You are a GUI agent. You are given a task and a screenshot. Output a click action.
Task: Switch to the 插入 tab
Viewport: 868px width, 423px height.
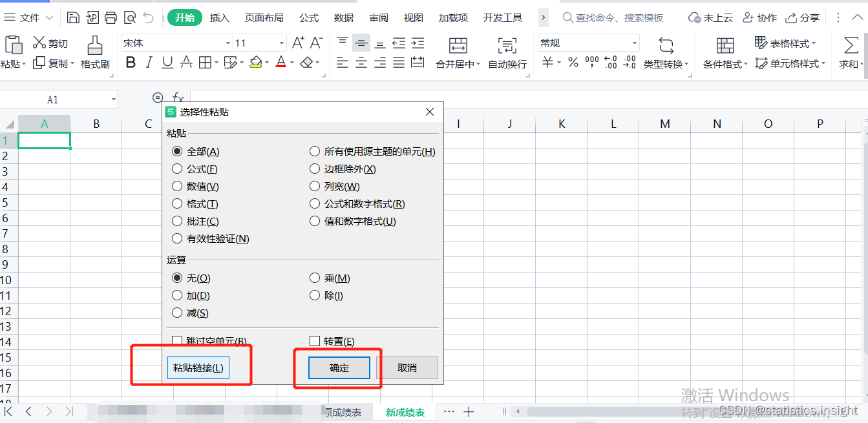220,17
